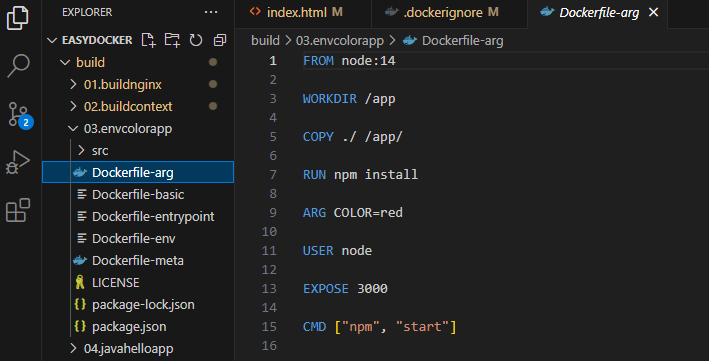
Task: Open the package-lock.json file
Action: [x=138, y=304]
